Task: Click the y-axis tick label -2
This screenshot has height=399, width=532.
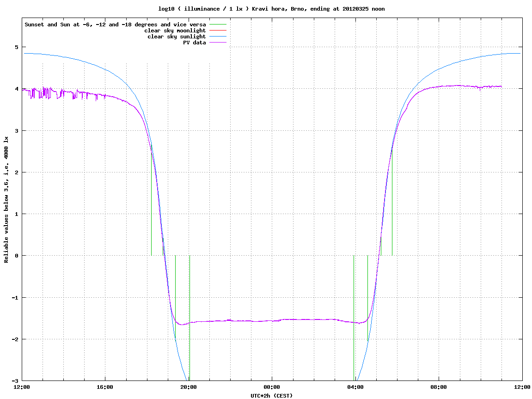Action: pyautogui.click(x=15, y=339)
